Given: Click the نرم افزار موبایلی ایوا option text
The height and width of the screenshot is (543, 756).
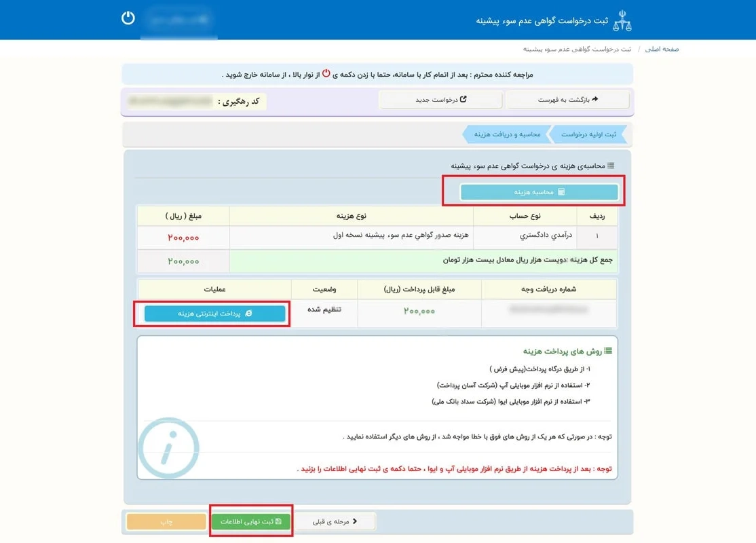Looking at the screenshot, I should pyautogui.click(x=510, y=401).
